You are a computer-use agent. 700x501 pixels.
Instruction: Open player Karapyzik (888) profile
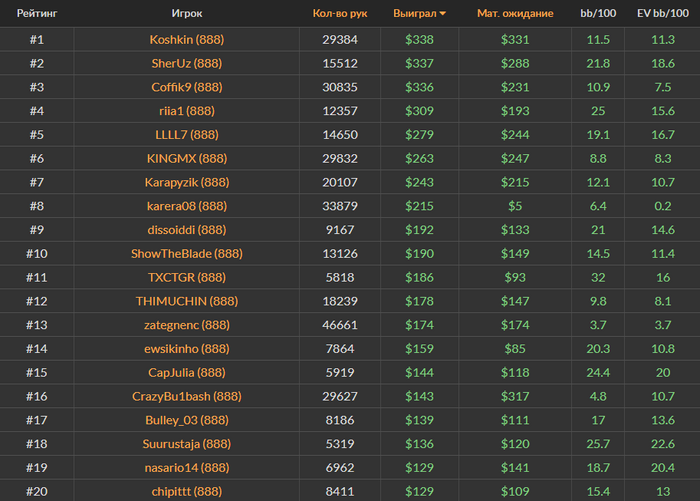pos(187,182)
